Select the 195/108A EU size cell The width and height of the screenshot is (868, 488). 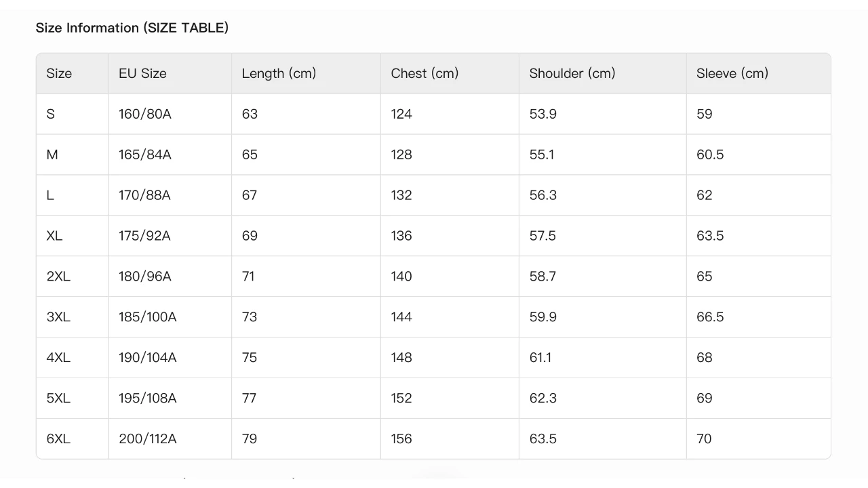(x=147, y=399)
